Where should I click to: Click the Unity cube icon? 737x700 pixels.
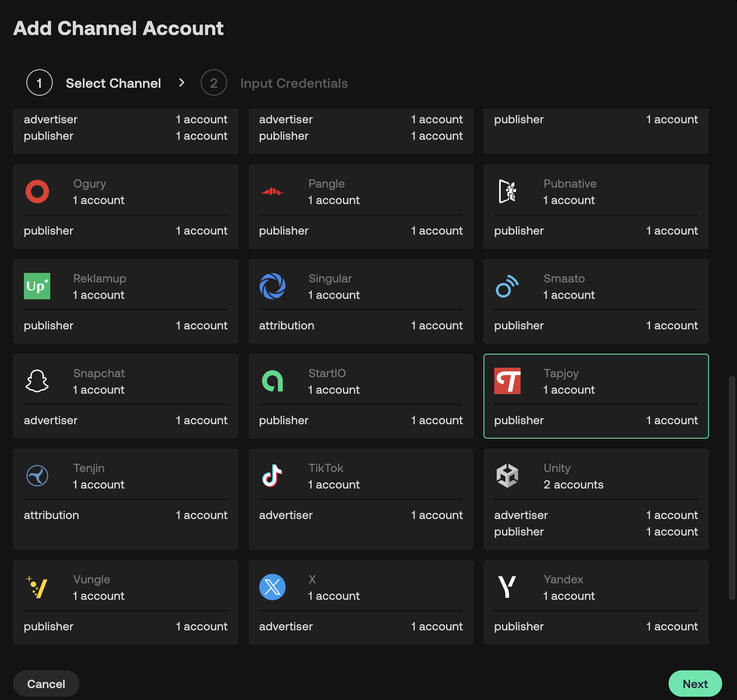507,476
